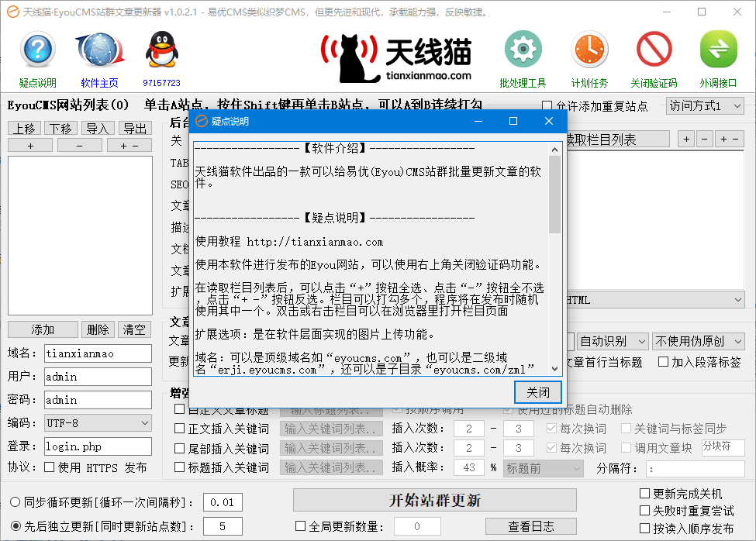Viewport: 756px width, 541px height.
Task: Enable 更新完成关机 checkbox
Action: point(644,493)
